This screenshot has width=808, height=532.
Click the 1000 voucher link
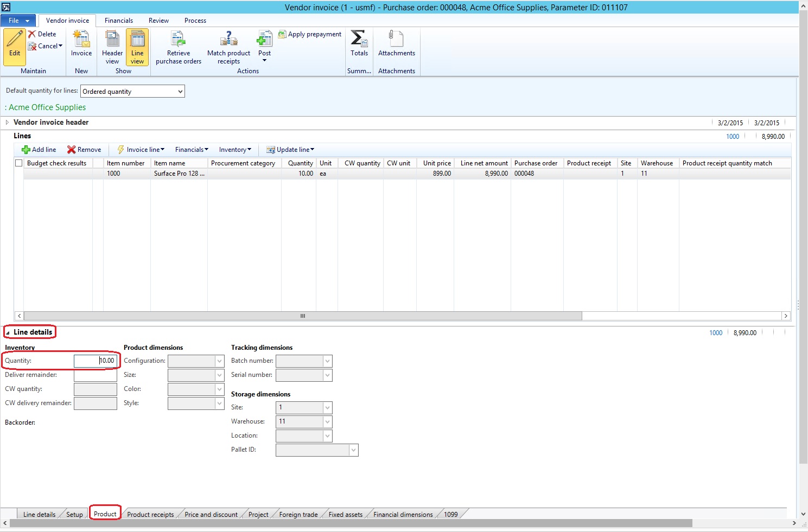tap(732, 137)
